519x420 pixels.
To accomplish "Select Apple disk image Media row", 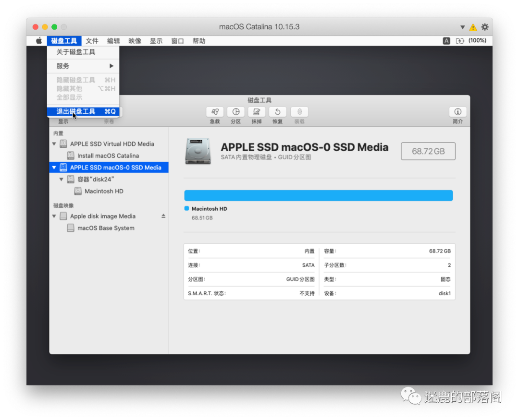I will [109, 216].
